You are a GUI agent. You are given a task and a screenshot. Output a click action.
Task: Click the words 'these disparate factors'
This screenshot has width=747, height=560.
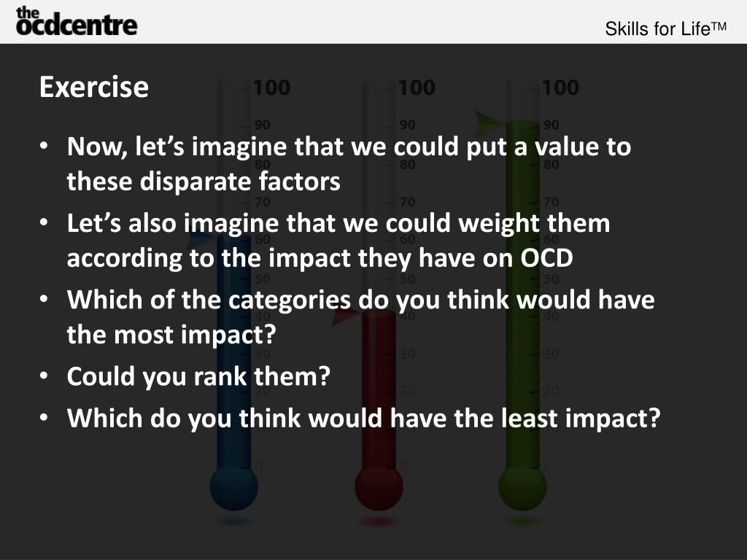pyautogui.click(x=204, y=182)
